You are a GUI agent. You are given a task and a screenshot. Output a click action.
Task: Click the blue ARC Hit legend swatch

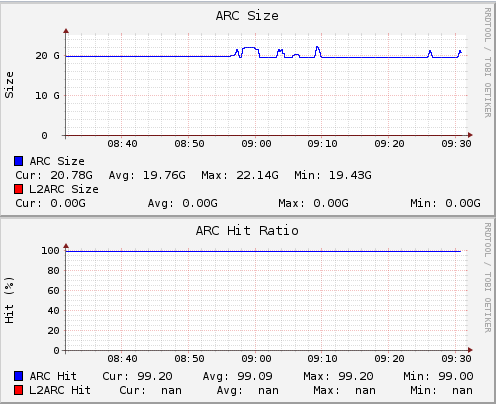coord(19,376)
